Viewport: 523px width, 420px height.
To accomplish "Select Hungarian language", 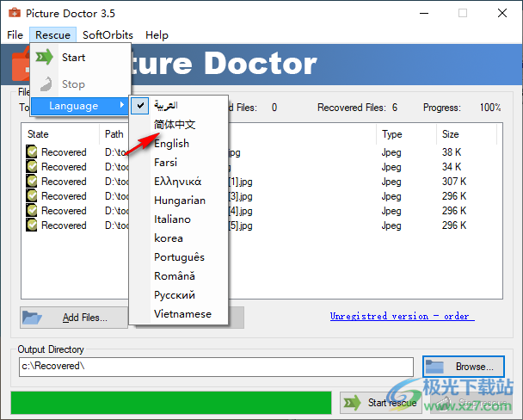I will [x=178, y=201].
